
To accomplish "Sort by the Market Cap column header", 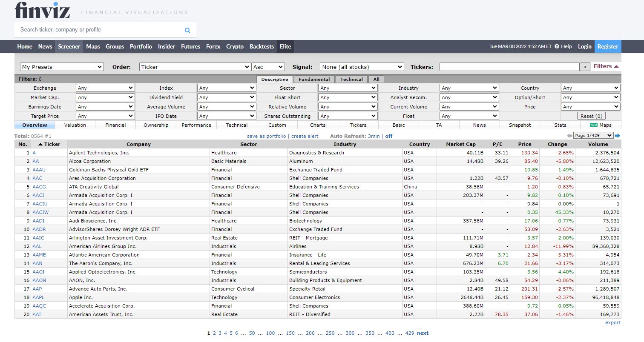I will click(x=461, y=144).
